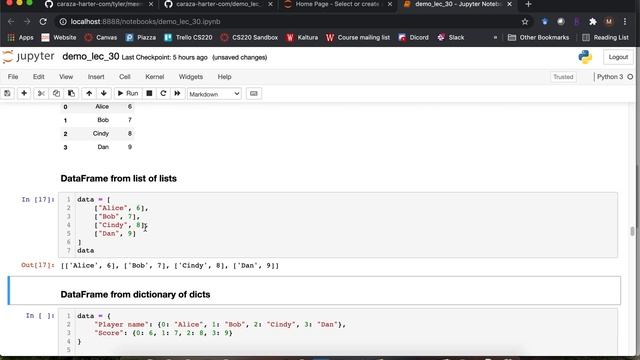The image size is (640, 360).
Task: Go forward in browser history
Action: click(27, 22)
